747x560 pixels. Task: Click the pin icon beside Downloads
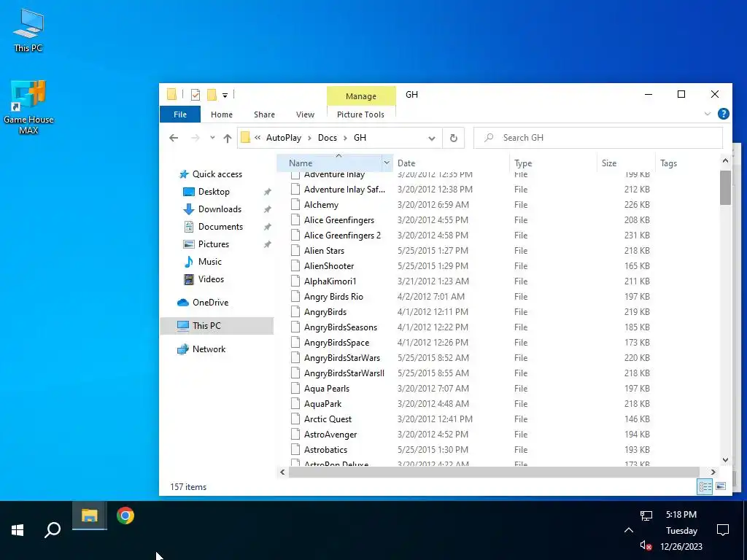267,209
